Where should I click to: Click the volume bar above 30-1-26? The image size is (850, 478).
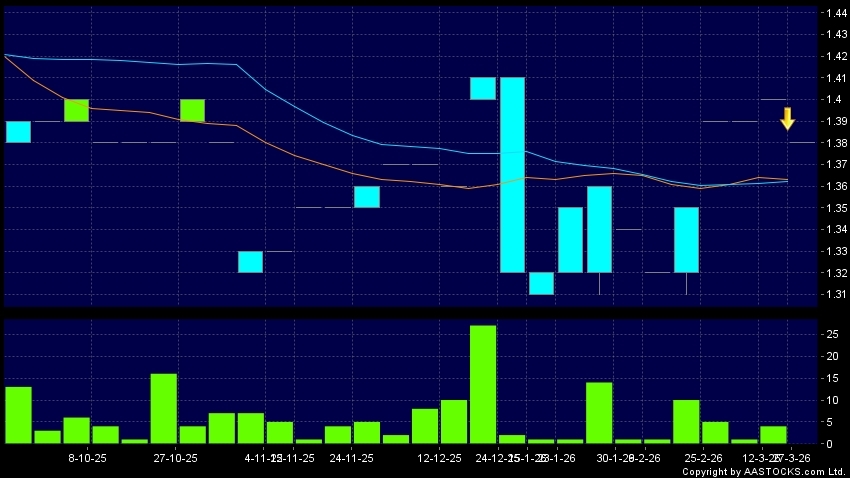click(x=599, y=412)
